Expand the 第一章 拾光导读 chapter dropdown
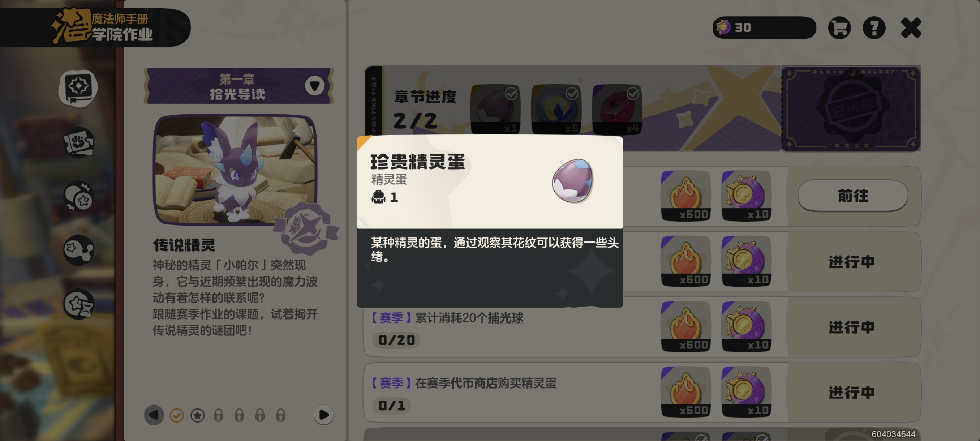The width and height of the screenshot is (980, 441). click(x=315, y=86)
